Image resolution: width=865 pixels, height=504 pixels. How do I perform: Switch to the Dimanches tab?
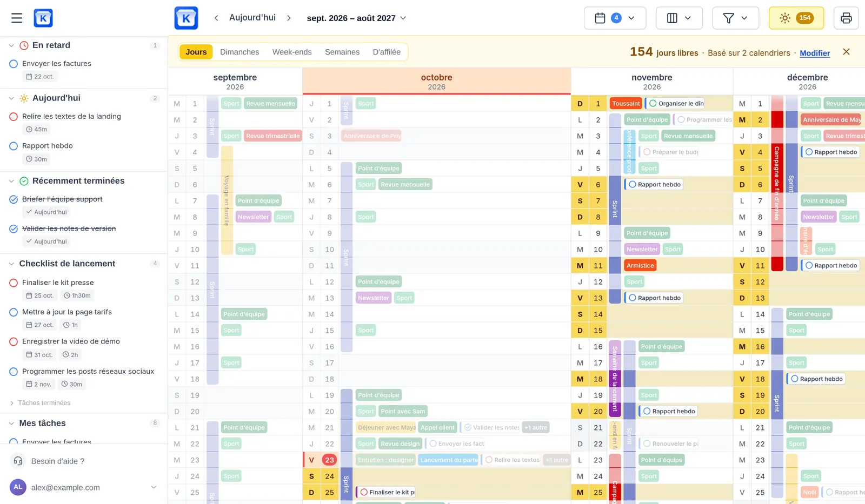point(239,52)
